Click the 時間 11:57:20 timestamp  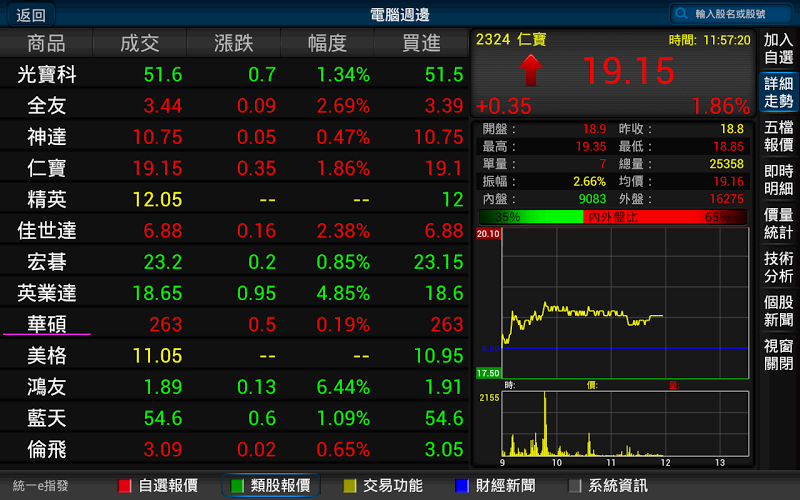tap(709, 40)
